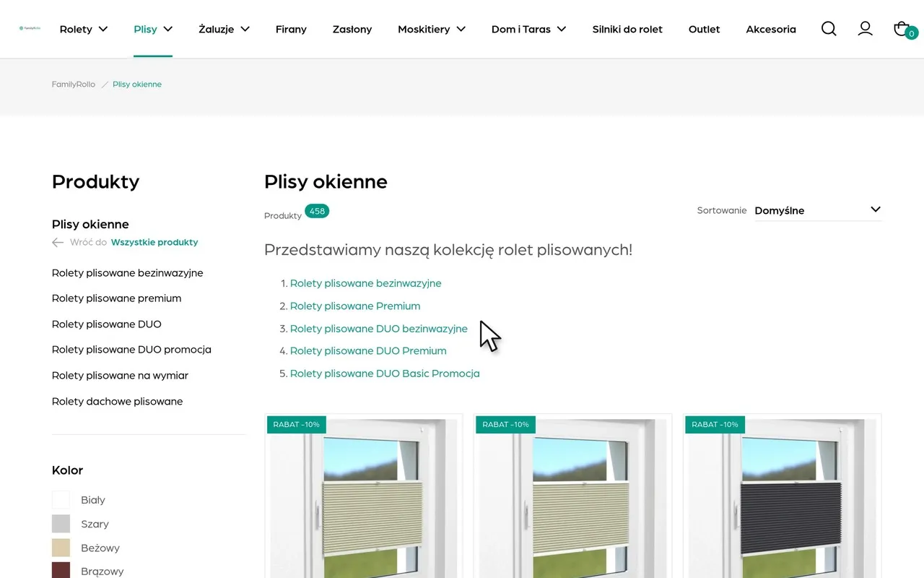Click the 458 products count badge

pyautogui.click(x=317, y=211)
